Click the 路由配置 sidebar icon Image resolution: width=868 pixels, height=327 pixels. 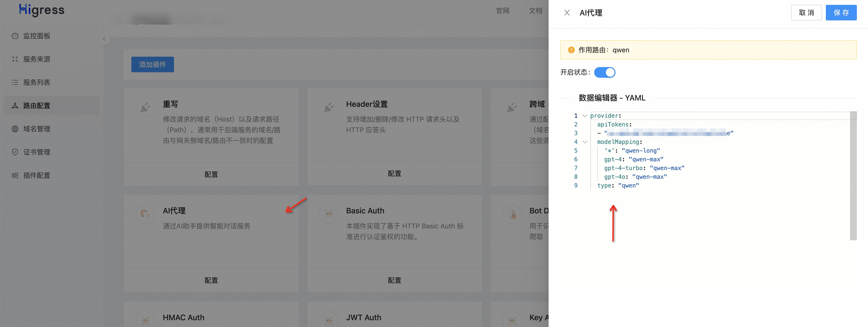[15, 105]
